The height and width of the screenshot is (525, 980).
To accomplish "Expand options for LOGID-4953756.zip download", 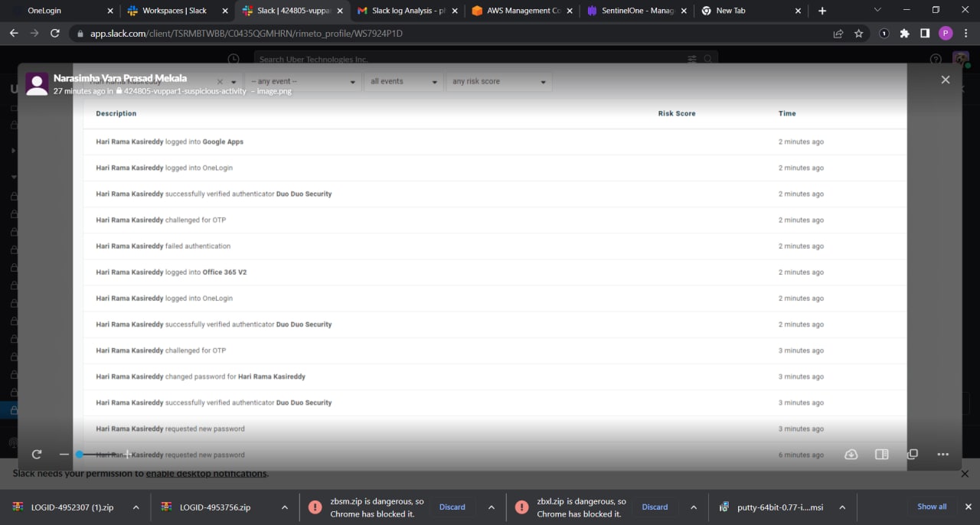I will [x=284, y=507].
